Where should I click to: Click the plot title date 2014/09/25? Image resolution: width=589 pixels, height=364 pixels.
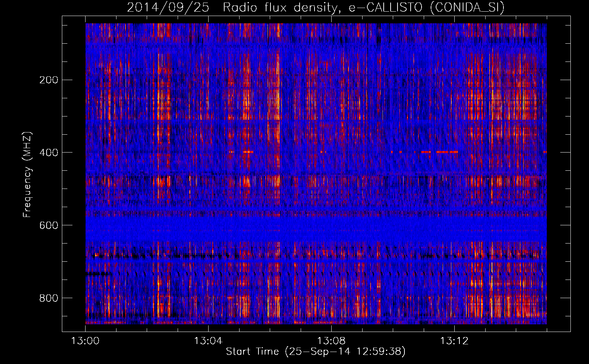point(168,8)
